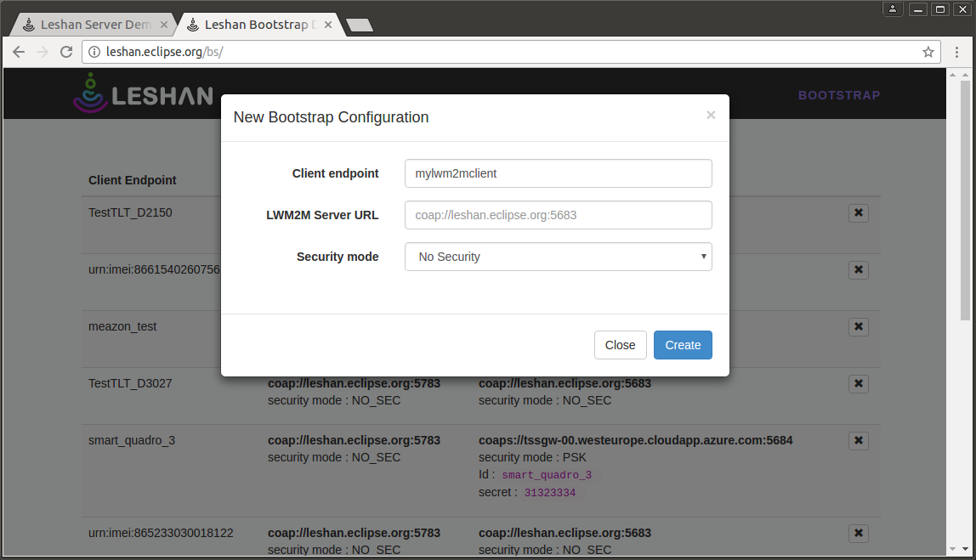Delete the TestTLT_D3027 bootstrap entry
The height and width of the screenshot is (560, 976).
pos(859,384)
